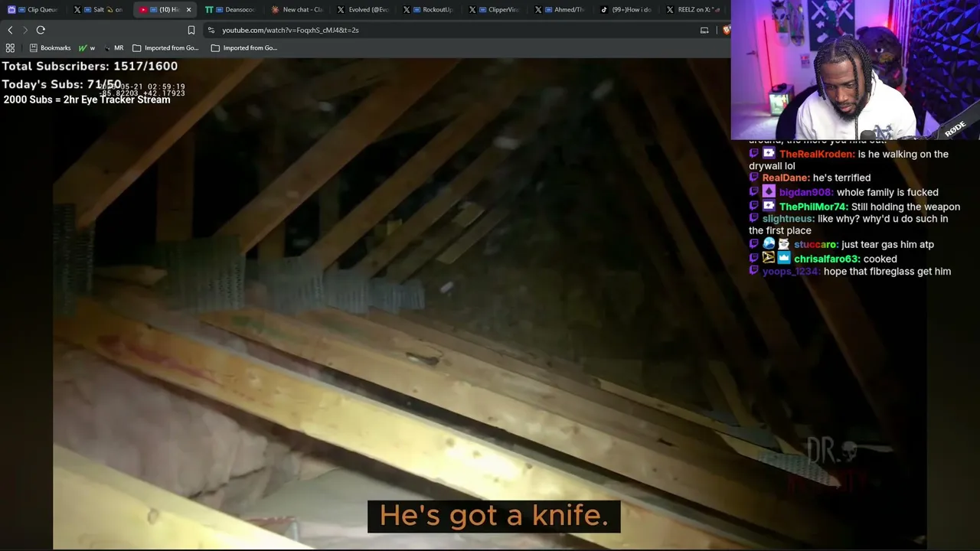Image resolution: width=980 pixels, height=551 pixels.
Task: Click username bigdan908 in chat
Action: pyautogui.click(x=806, y=192)
